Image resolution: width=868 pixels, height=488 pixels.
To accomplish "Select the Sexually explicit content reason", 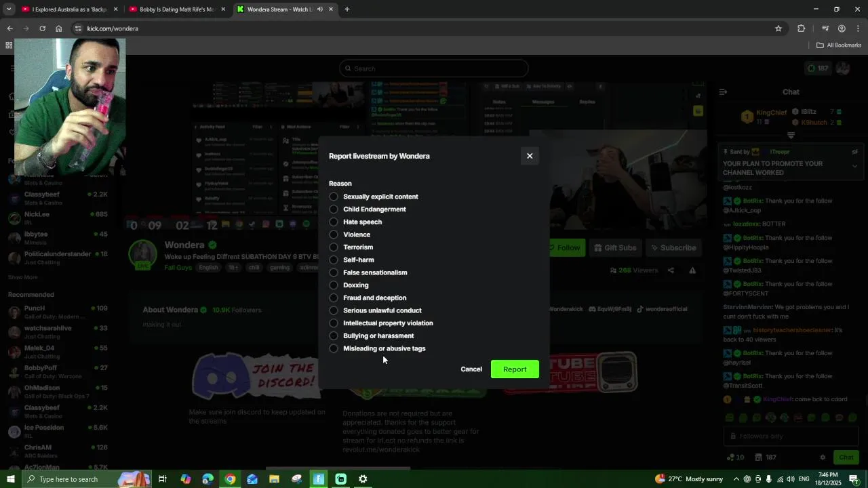I will coord(334,197).
